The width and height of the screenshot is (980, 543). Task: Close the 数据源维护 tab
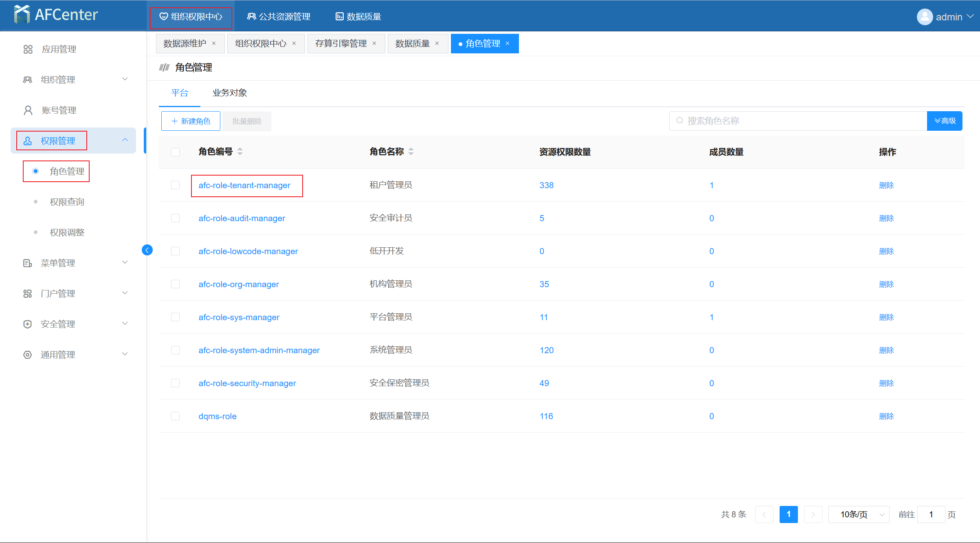point(214,44)
